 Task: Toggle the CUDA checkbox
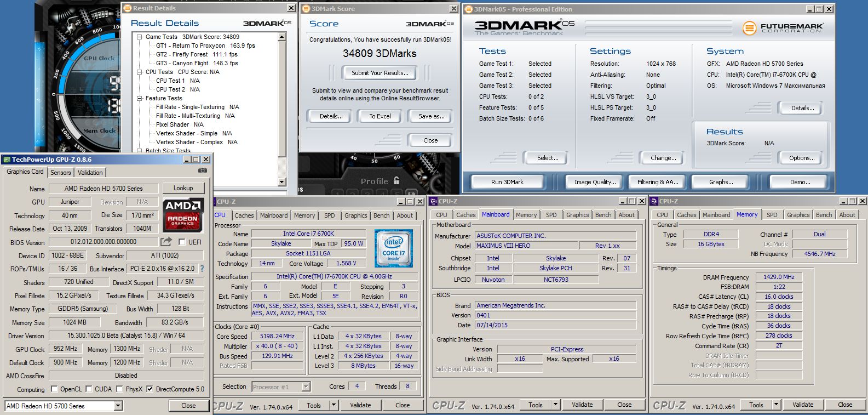pos(88,389)
